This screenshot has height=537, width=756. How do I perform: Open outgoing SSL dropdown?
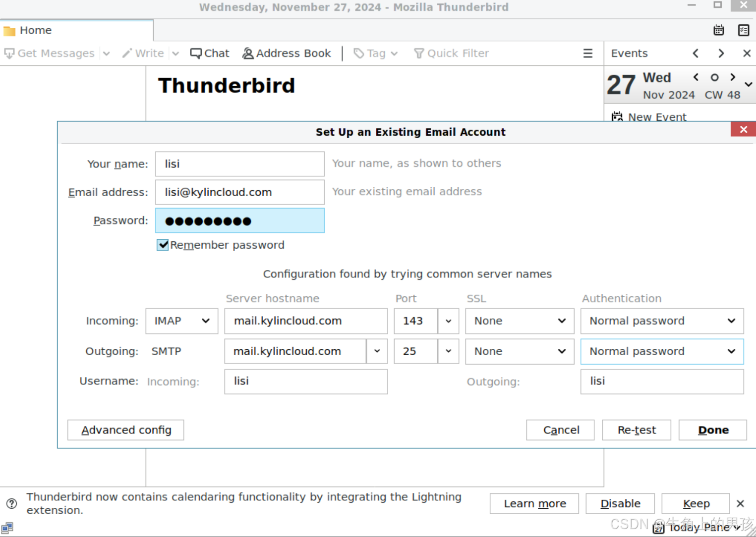(x=520, y=351)
